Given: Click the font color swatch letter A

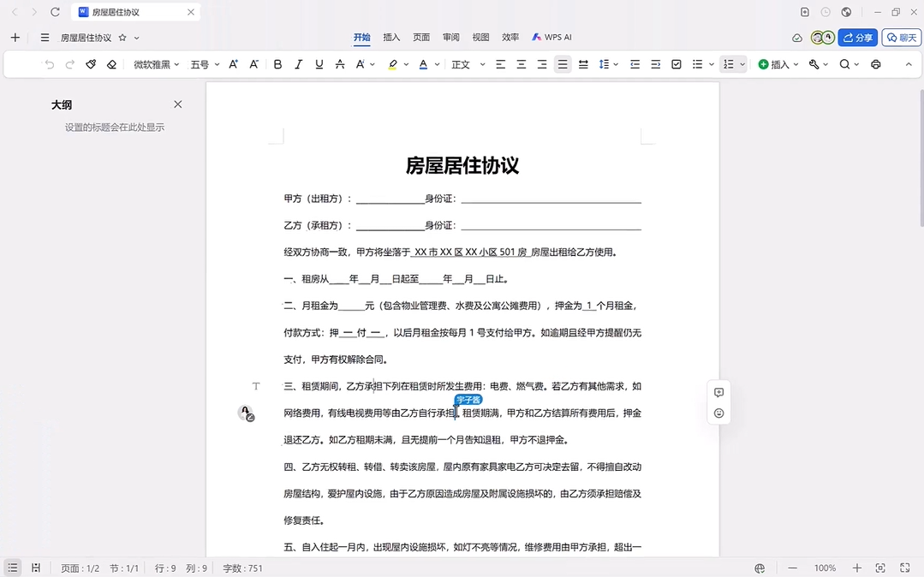Looking at the screenshot, I should click(423, 64).
